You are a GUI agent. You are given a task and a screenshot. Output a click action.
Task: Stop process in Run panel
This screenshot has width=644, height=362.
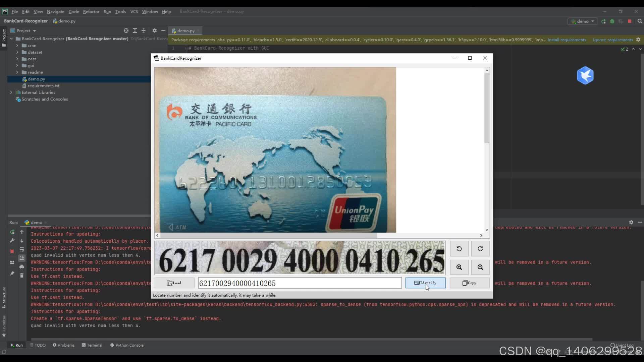coord(12,251)
